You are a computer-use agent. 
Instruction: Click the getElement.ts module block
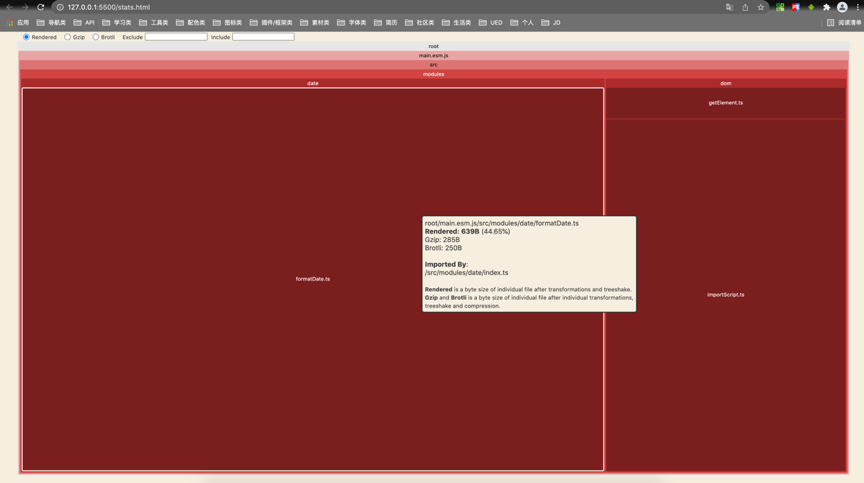click(726, 103)
